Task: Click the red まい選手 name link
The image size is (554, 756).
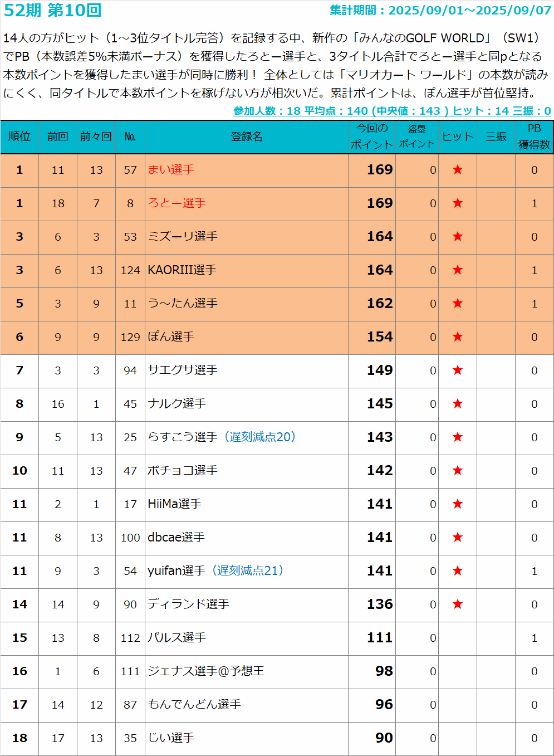Action: coord(170,170)
